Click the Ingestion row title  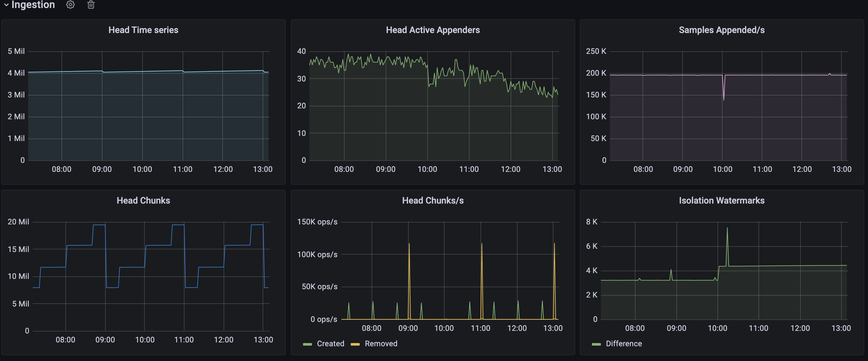(x=33, y=5)
